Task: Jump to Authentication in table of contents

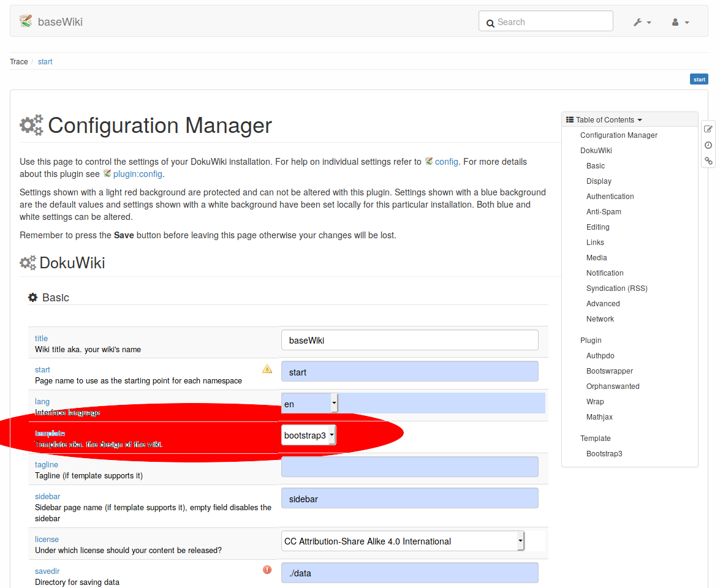Action: click(x=610, y=197)
